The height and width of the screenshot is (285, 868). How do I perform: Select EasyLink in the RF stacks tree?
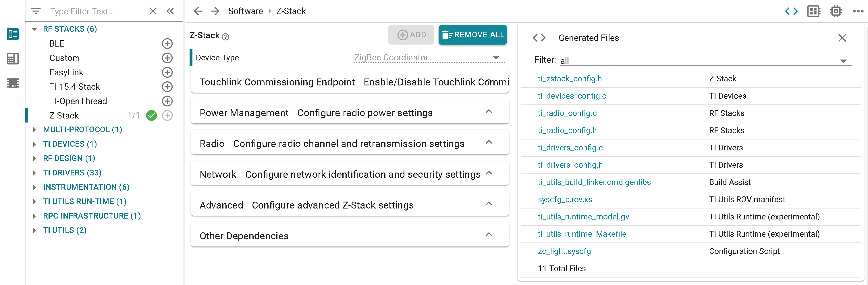66,72
